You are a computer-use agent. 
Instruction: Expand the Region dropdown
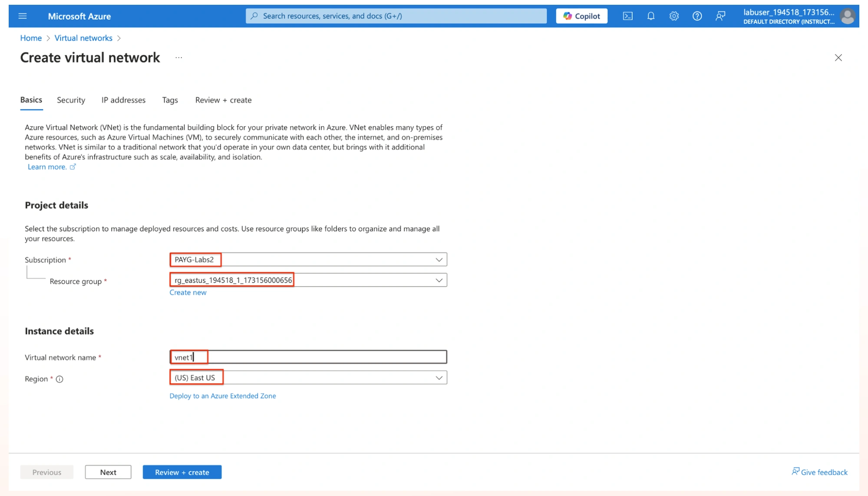308,377
